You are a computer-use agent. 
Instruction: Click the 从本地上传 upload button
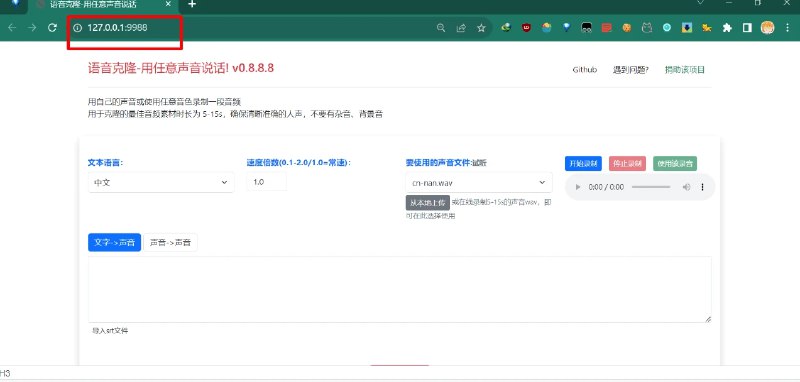(x=428, y=202)
